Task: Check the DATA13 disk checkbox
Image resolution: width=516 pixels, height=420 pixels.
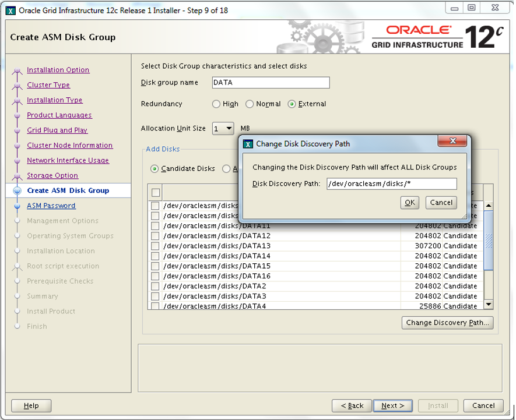Action: 155,246
